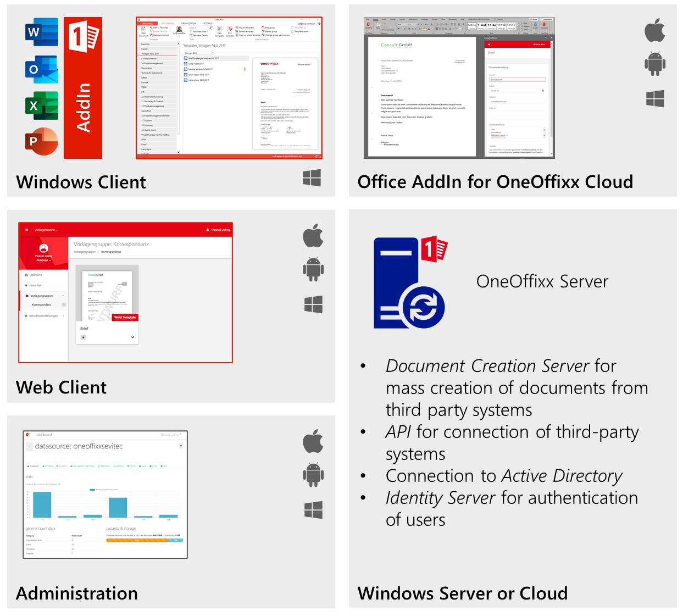683x616 pixels.
Task: Click the red OneOffixx AddIn logo banner
Action: (x=83, y=88)
